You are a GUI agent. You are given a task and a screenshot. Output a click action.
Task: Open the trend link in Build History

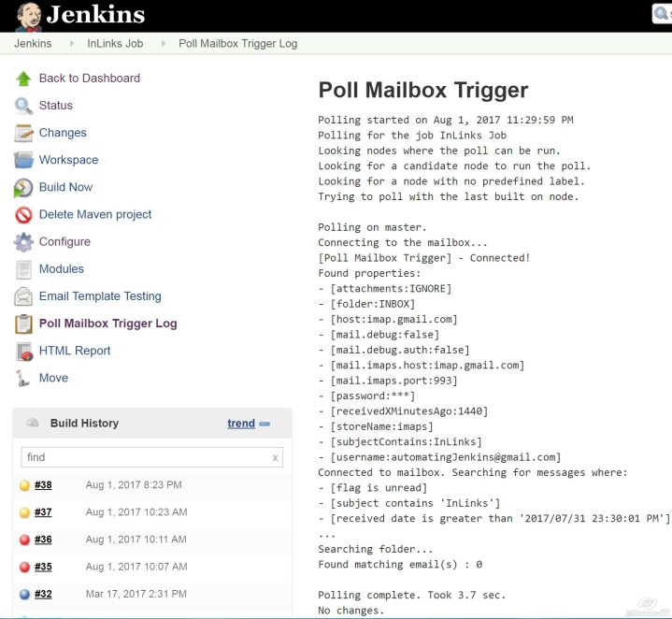click(240, 424)
